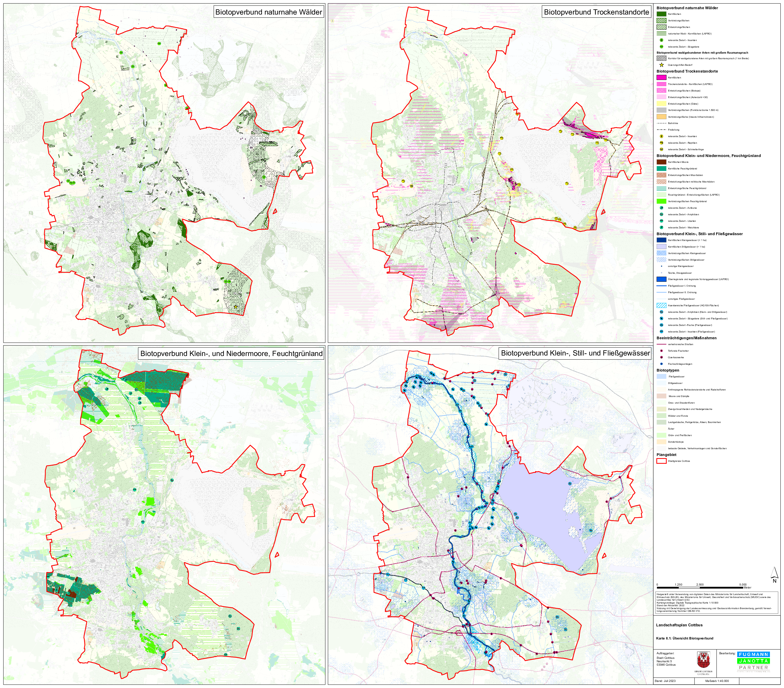The height and width of the screenshot is (688, 784).
Task: Click the 'Beeinträchtigungen/Maßnahmen' legend heading
Action: pos(686,338)
